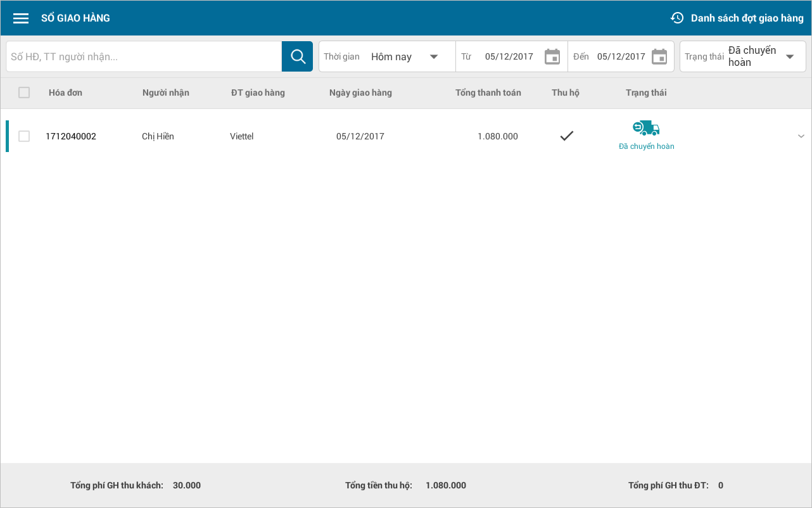The height and width of the screenshot is (508, 812).
Task: Click the Đến date field 05/12/2017
Action: (x=621, y=56)
